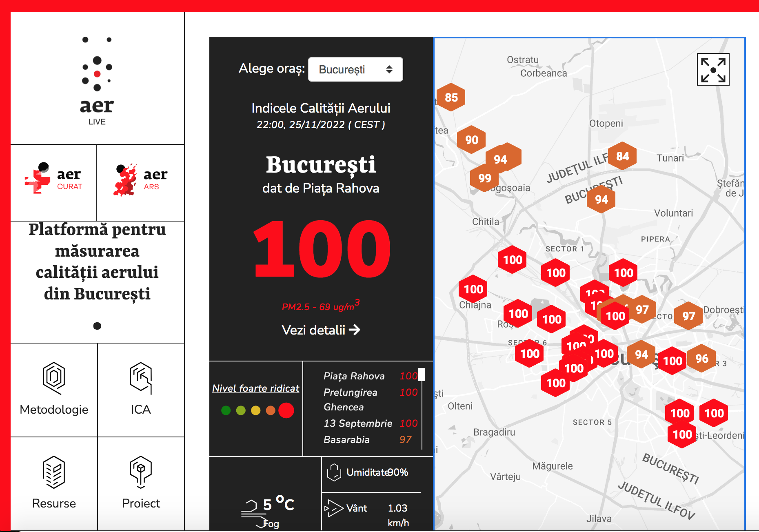This screenshot has width=759, height=532.
Task: Click the map marker showing 85
Action: tap(451, 98)
